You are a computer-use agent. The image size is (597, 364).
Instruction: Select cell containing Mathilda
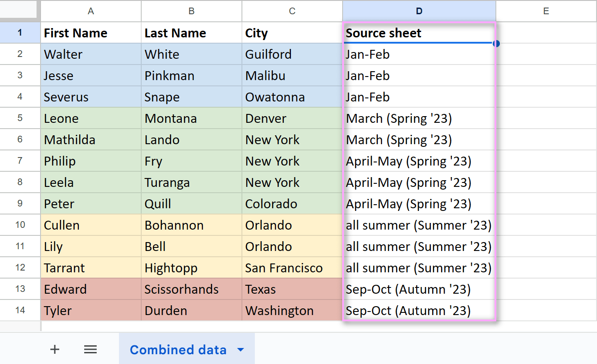click(91, 140)
